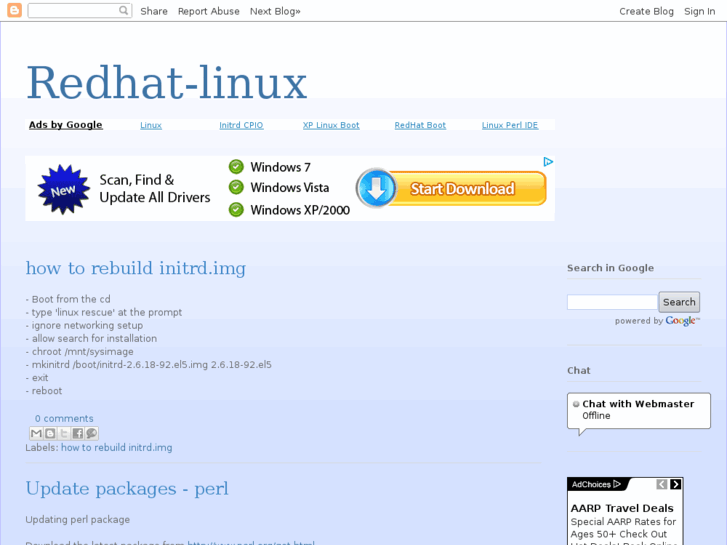Click 'chroot /mnt/sysimage' text line
Image resolution: width=727 pixels, height=545 pixels.
click(80, 352)
